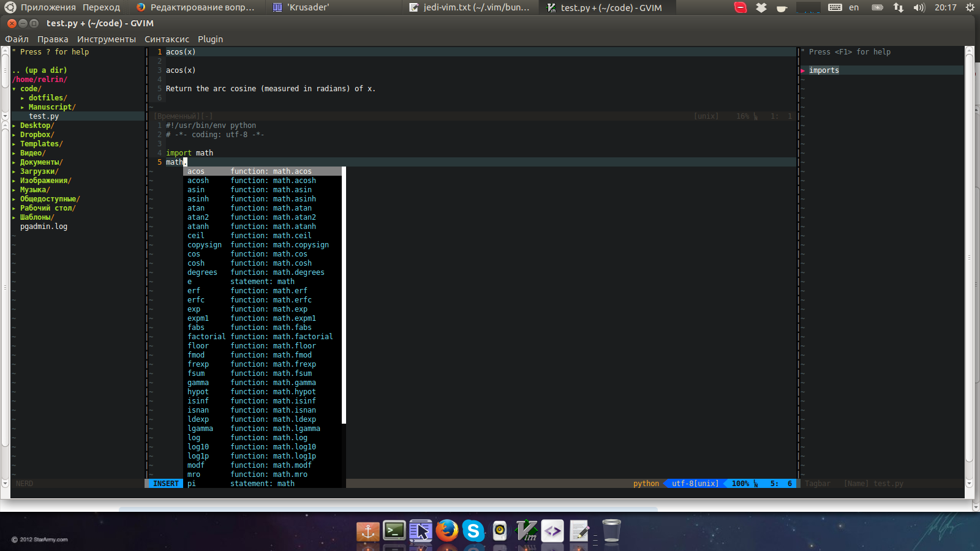Open the music player speaker icon in the dock

coord(500,531)
